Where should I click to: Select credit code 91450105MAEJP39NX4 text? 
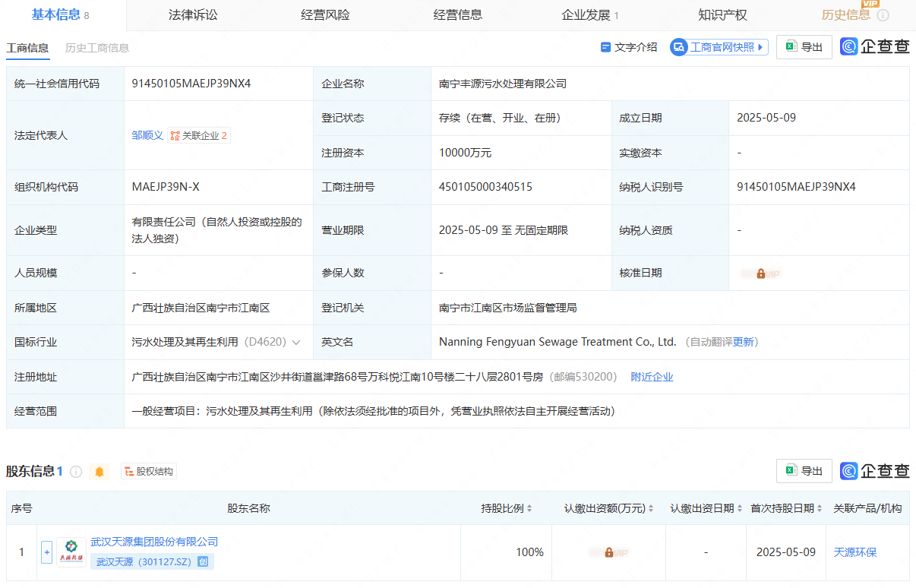tap(191, 84)
